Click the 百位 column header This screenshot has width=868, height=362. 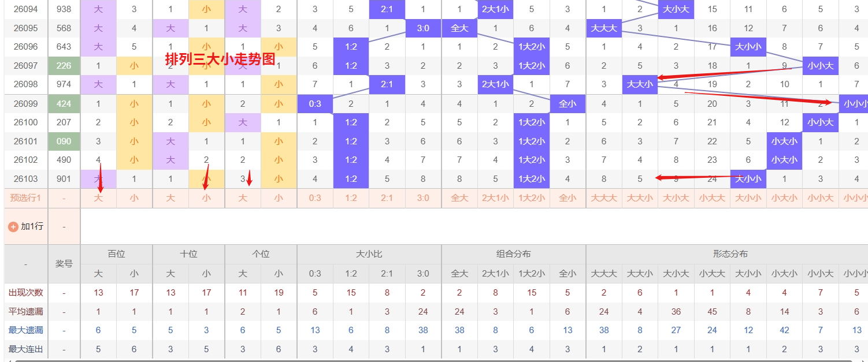(x=116, y=254)
